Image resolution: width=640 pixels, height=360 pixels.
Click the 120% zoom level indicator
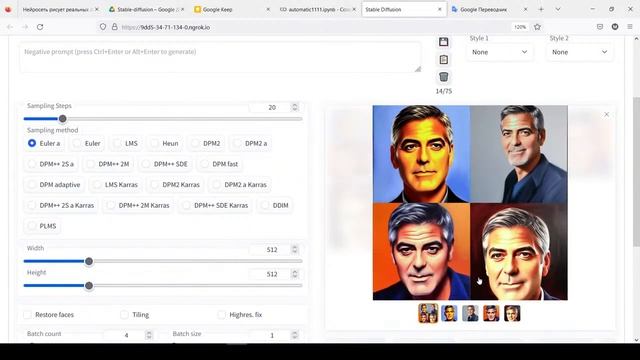pos(520,27)
